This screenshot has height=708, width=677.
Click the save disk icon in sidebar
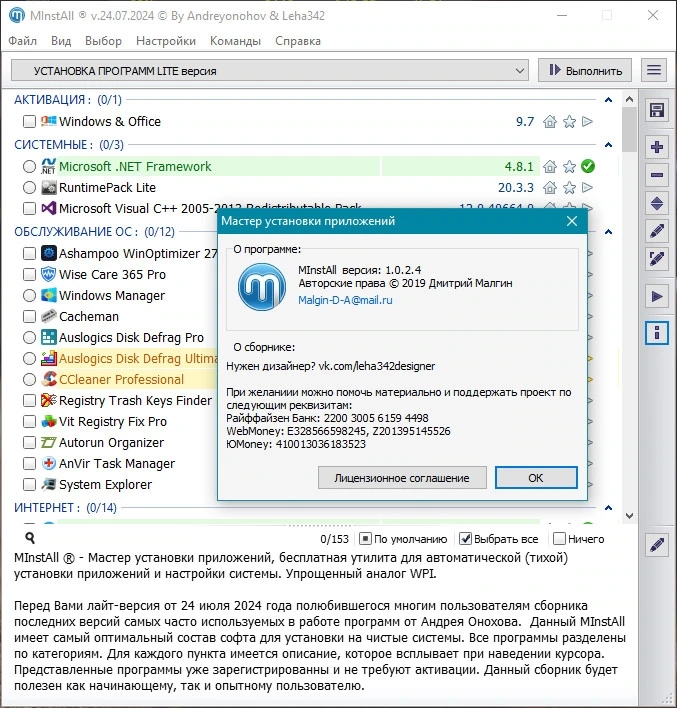656,111
